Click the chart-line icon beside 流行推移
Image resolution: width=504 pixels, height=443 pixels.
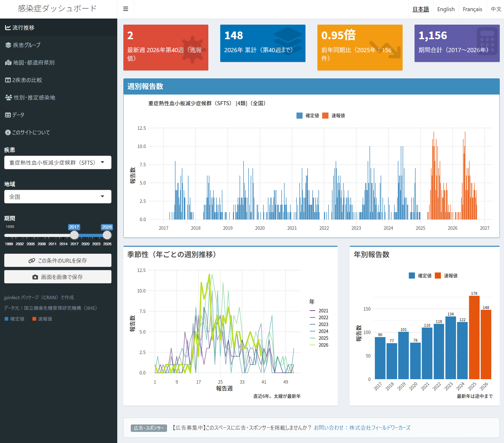[8, 28]
